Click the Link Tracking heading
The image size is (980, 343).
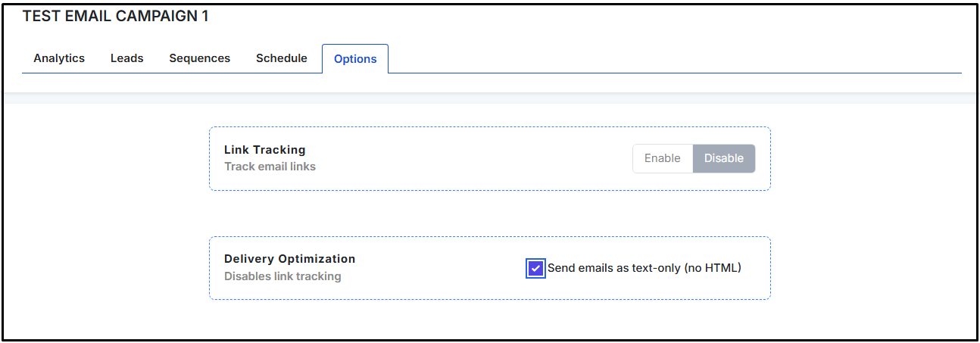pyautogui.click(x=264, y=150)
